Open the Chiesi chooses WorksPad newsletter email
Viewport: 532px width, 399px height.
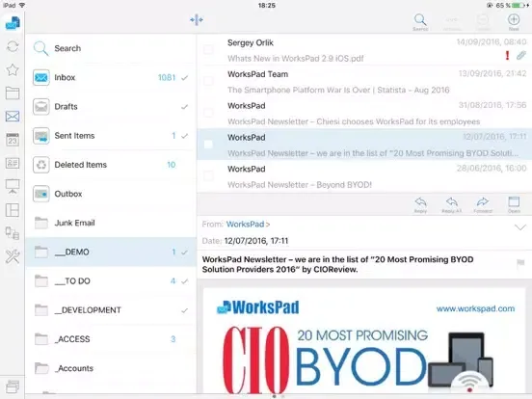coord(364,113)
